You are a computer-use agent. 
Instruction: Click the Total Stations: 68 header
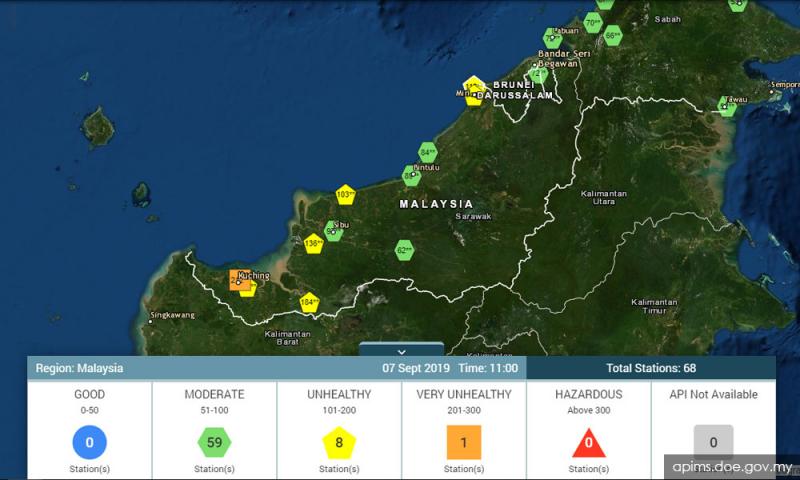[x=650, y=368]
